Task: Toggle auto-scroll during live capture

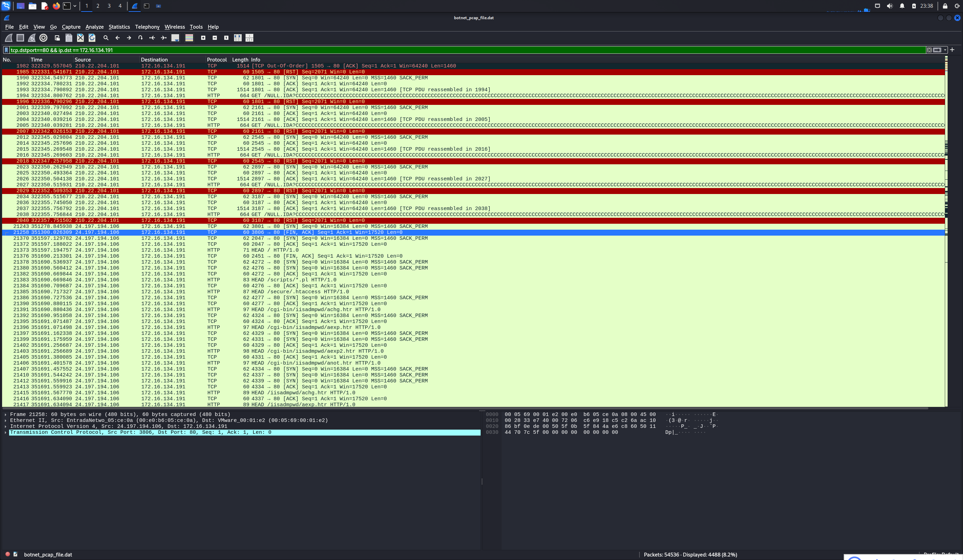Action: 175,37
